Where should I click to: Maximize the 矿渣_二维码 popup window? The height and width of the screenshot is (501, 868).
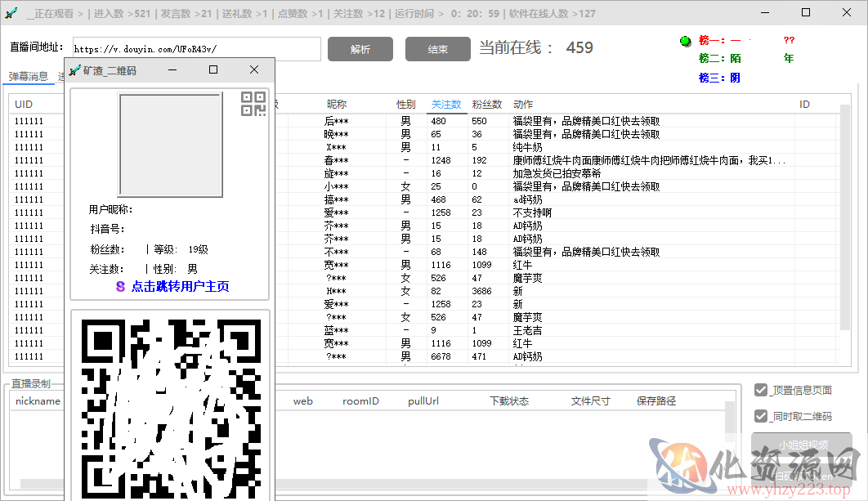[x=213, y=69]
